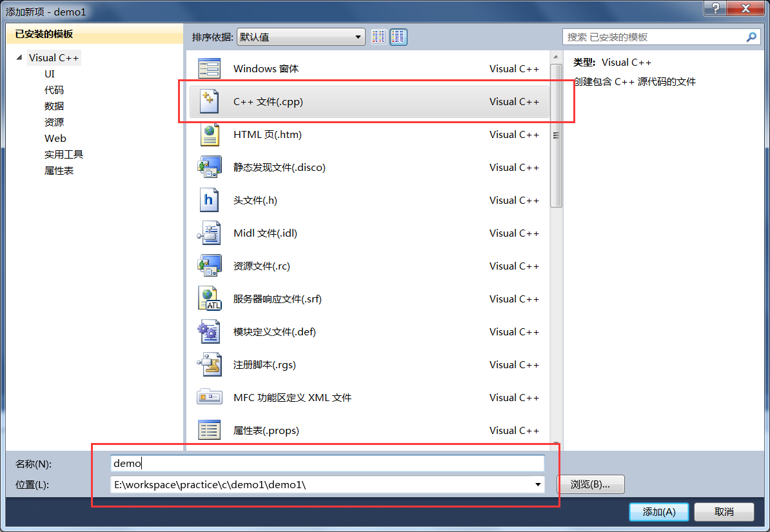
Task: Select the 服务器响应文件(.srf) ATL icon
Action: [x=210, y=299]
